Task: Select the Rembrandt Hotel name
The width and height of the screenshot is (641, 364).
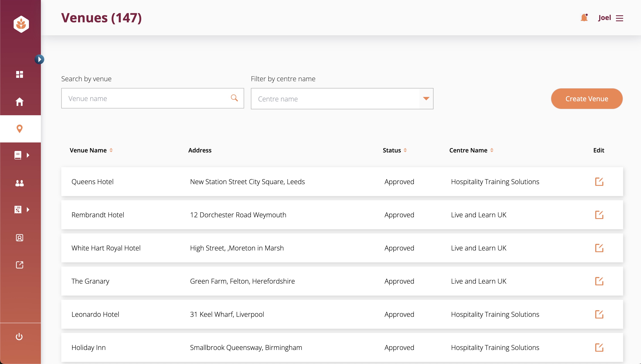Action: (x=98, y=215)
